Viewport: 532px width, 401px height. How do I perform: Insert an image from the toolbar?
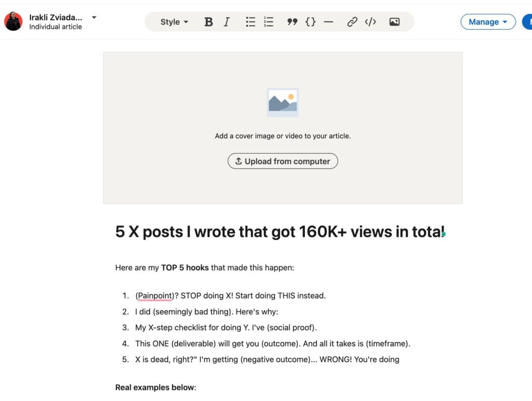(394, 22)
